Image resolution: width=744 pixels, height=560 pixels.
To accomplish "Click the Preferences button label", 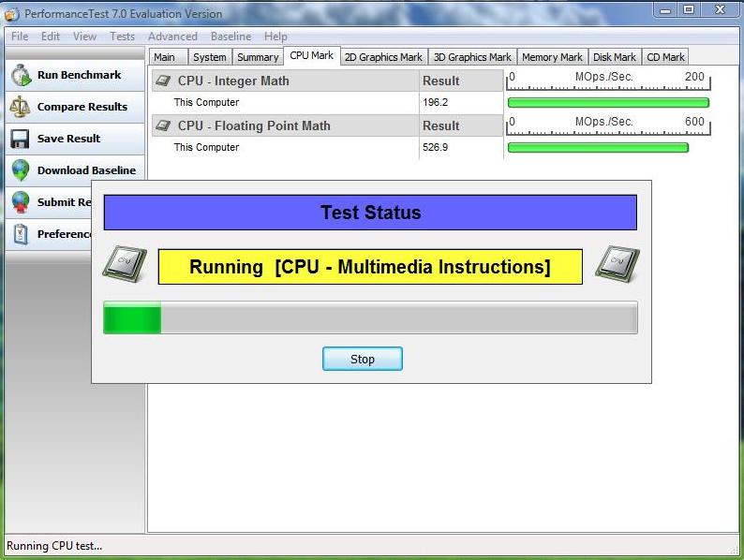I will [65, 234].
